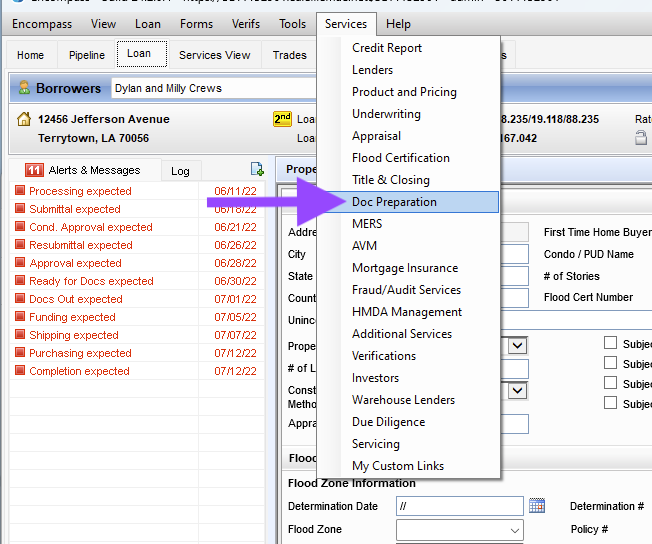Select Due Diligence menu item
The image size is (652, 544).
[x=408, y=422]
